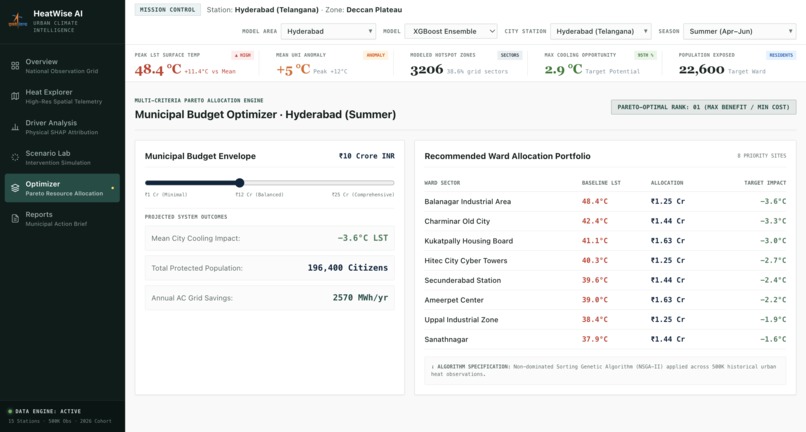This screenshot has height=432, width=806.
Task: Click the ₹10 Crore INR budget value
Action: 367,156
